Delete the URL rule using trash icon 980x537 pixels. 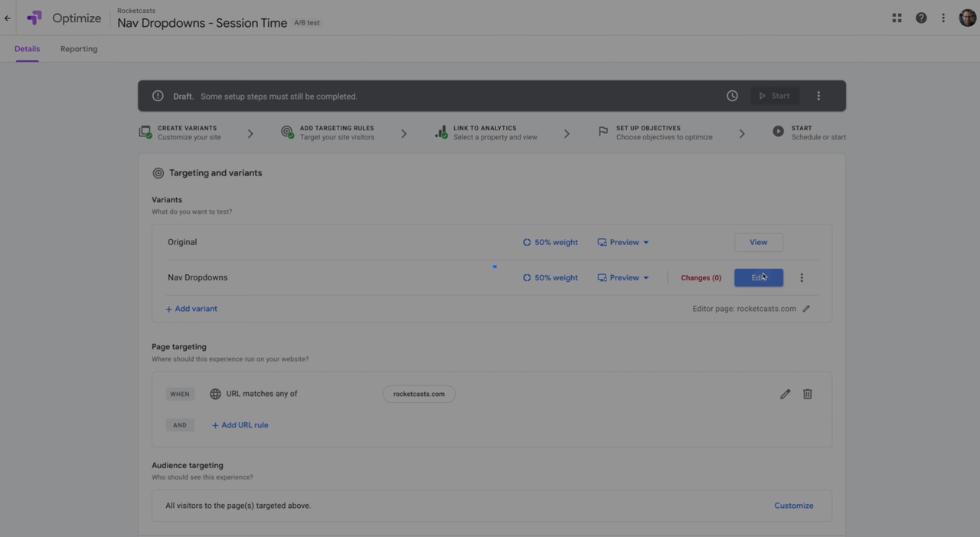(807, 393)
